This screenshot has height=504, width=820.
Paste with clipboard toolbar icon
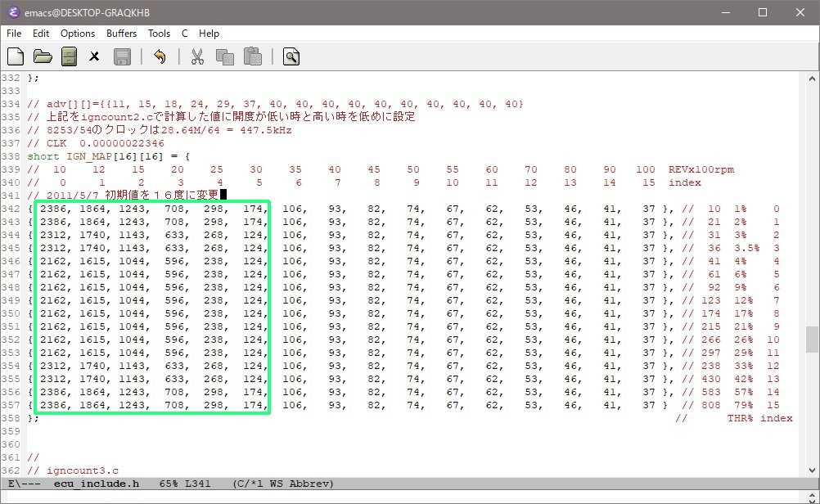pyautogui.click(x=253, y=56)
